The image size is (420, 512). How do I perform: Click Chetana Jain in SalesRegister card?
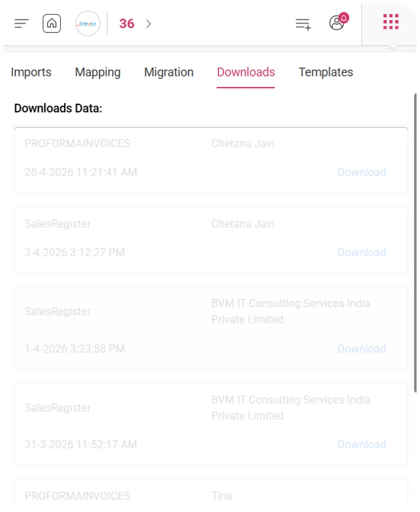pyautogui.click(x=243, y=224)
